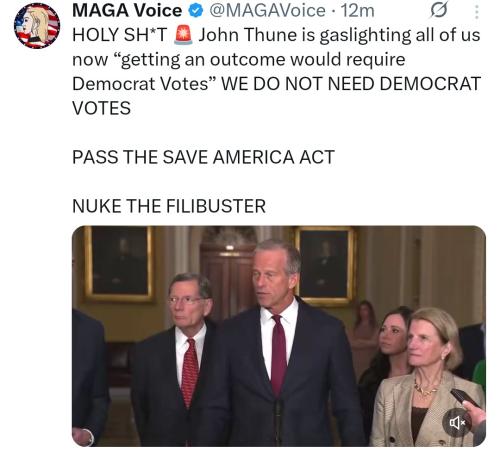The height and width of the screenshot is (458, 500).
Task: Open the MAGA Voice profile avatar
Action: (37, 26)
